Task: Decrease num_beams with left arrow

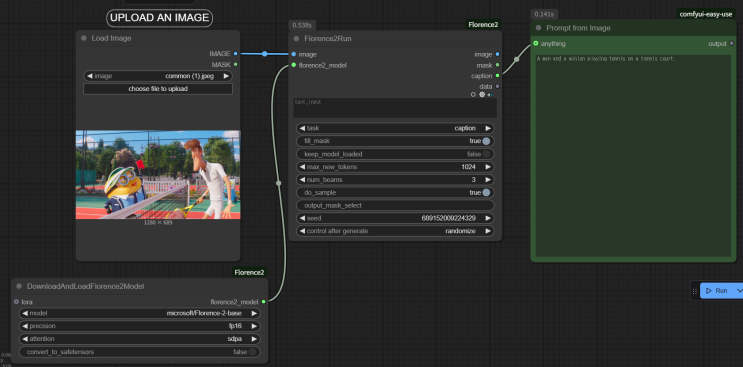Action: click(x=302, y=180)
